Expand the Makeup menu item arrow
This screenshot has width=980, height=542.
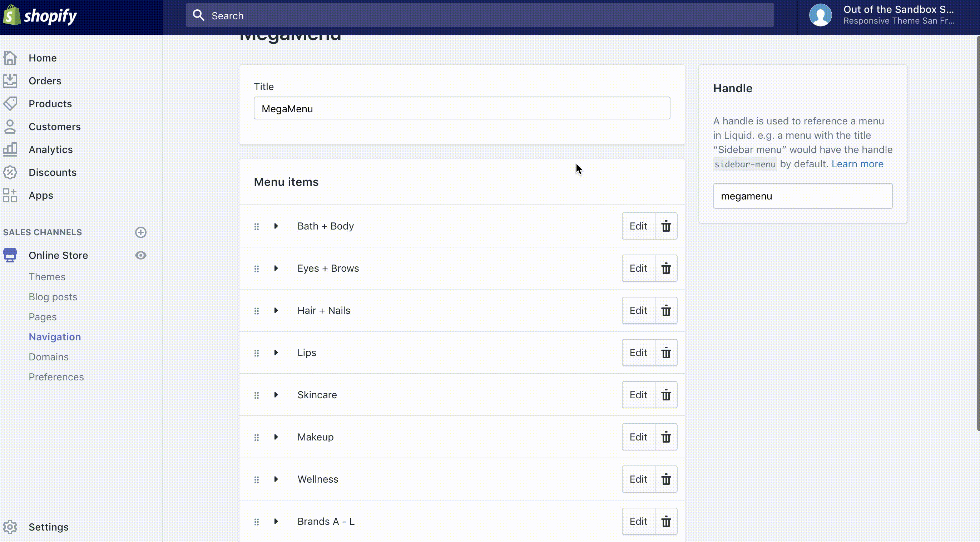pos(276,437)
